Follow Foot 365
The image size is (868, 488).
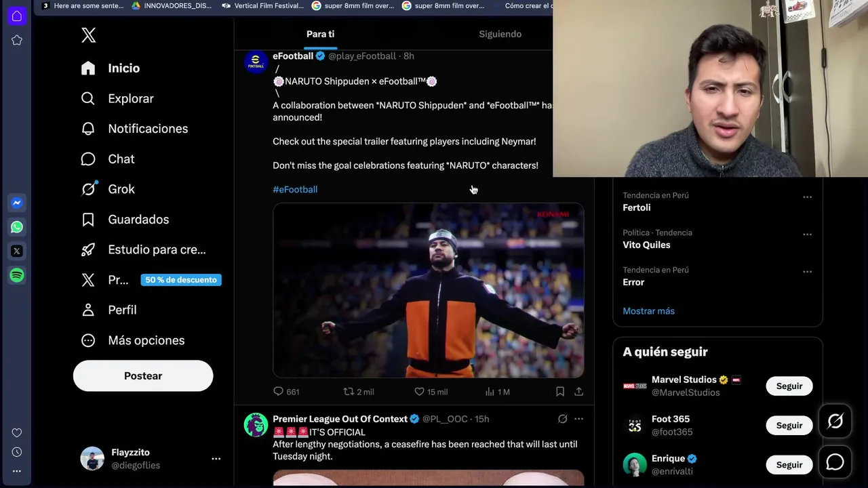pos(789,425)
